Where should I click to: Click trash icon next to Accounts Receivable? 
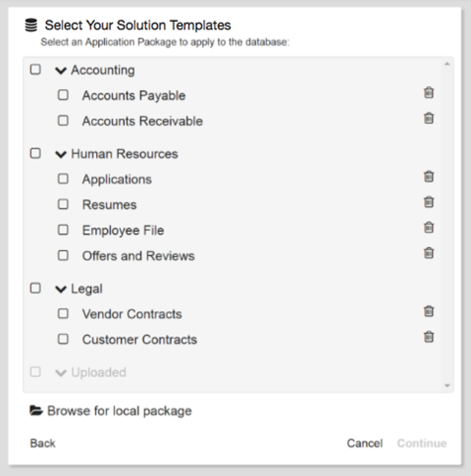(429, 118)
